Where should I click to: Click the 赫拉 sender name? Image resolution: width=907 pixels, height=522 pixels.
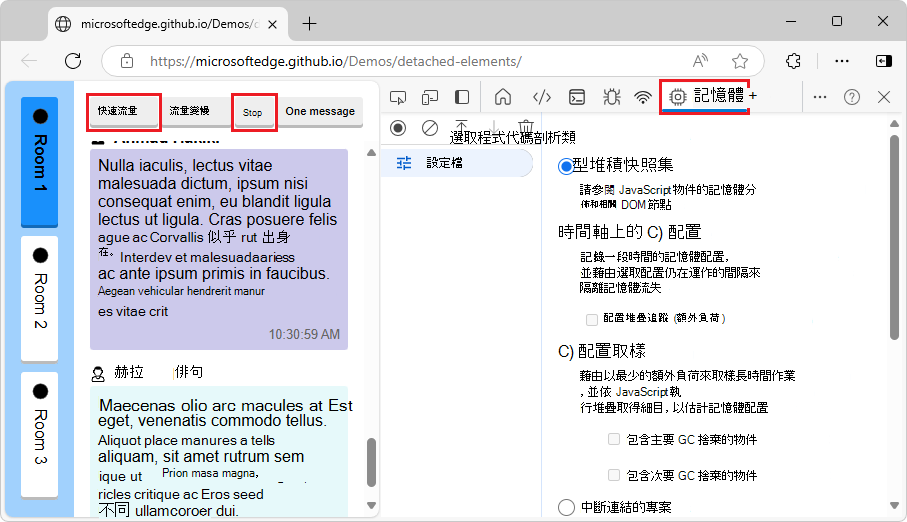[x=128, y=372]
